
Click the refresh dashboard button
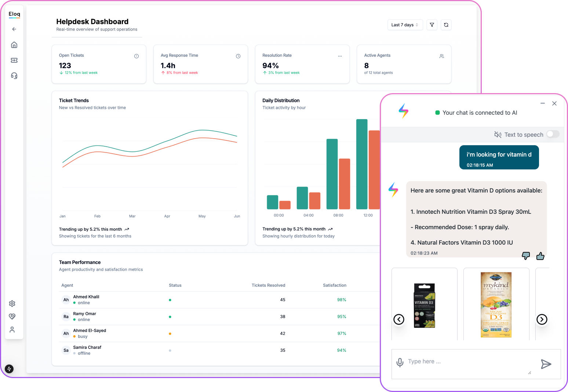click(x=446, y=25)
